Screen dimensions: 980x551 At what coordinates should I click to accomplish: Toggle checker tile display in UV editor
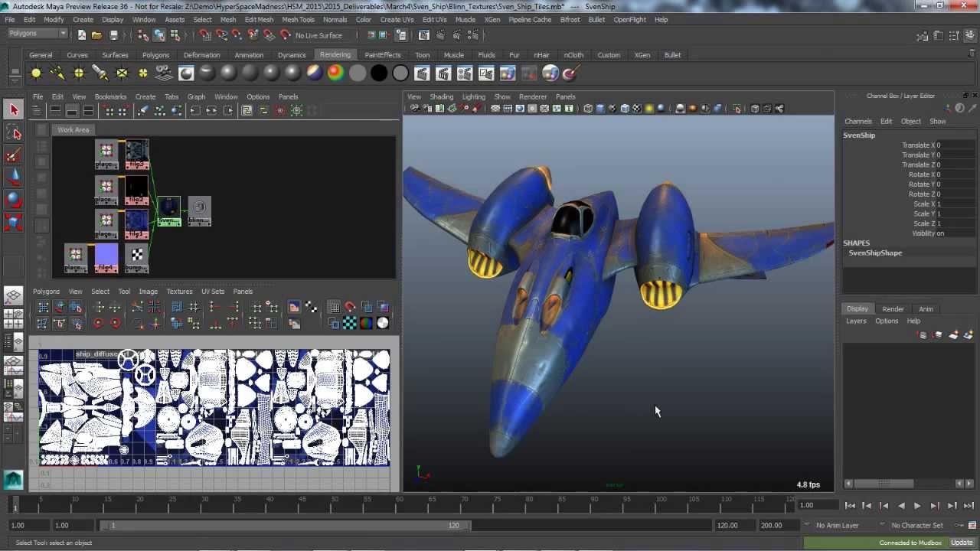pos(350,324)
